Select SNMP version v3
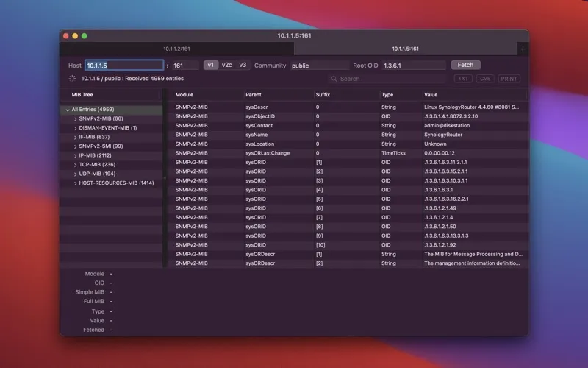Image resolution: width=588 pixels, height=368 pixels. point(243,65)
